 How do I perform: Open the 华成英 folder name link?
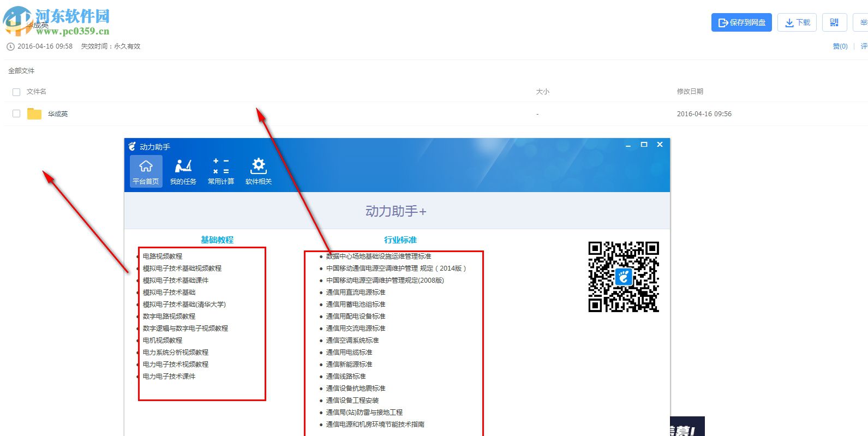click(58, 114)
